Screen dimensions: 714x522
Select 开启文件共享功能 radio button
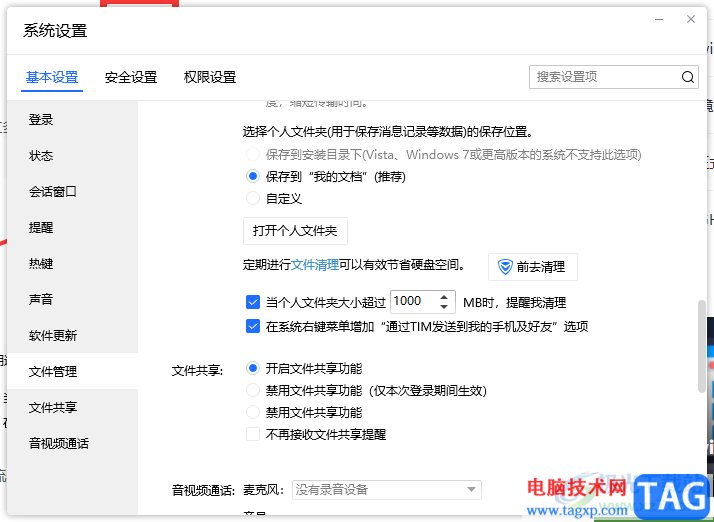(253, 368)
